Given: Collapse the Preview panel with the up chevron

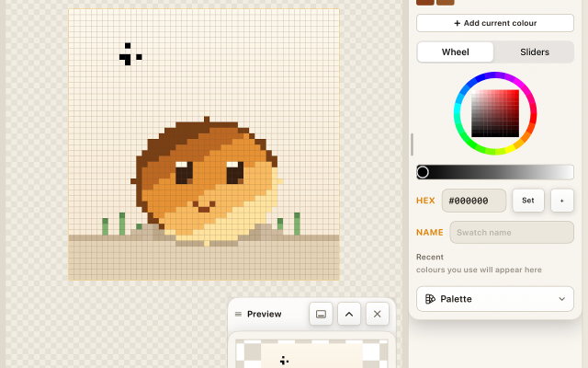Looking at the screenshot, I should click(349, 314).
